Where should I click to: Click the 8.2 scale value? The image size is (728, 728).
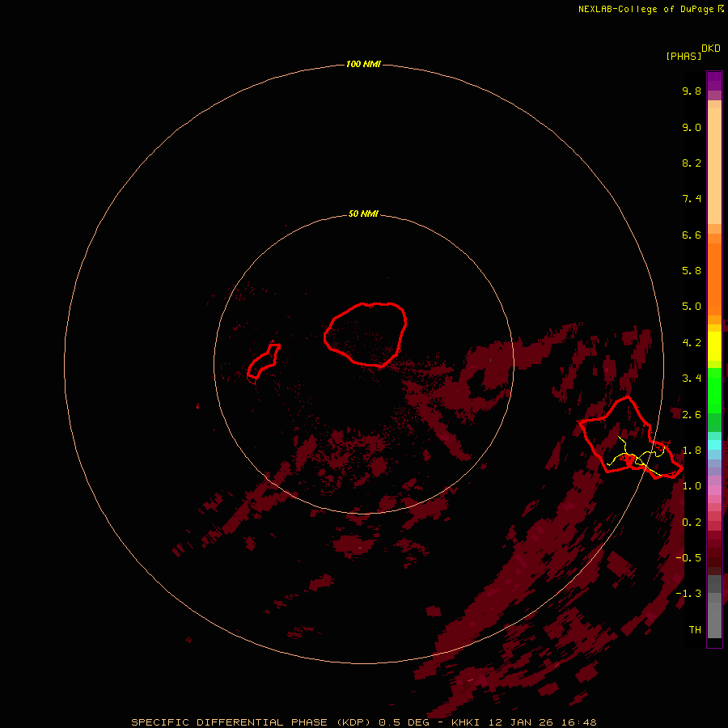tap(692, 163)
